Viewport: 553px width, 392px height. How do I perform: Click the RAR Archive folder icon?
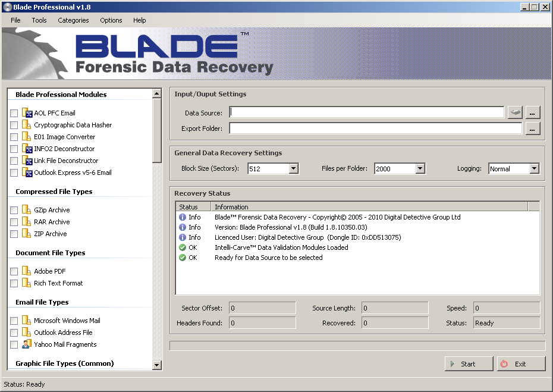26,222
